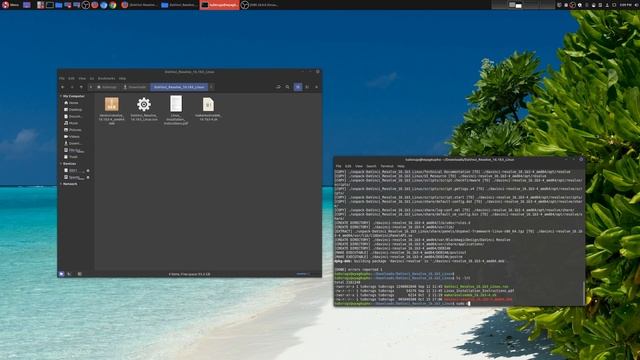640x360 pixels.
Task: Open View menu in terminal
Action: pos(358,166)
